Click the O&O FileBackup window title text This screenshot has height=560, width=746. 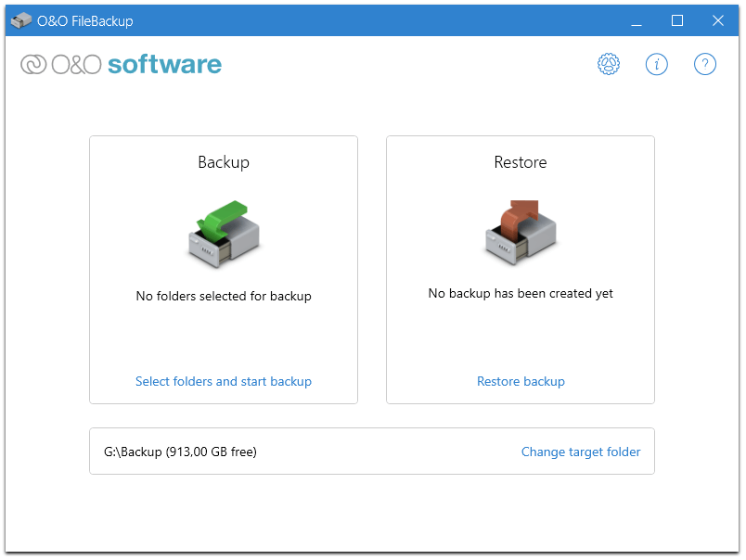tap(84, 20)
